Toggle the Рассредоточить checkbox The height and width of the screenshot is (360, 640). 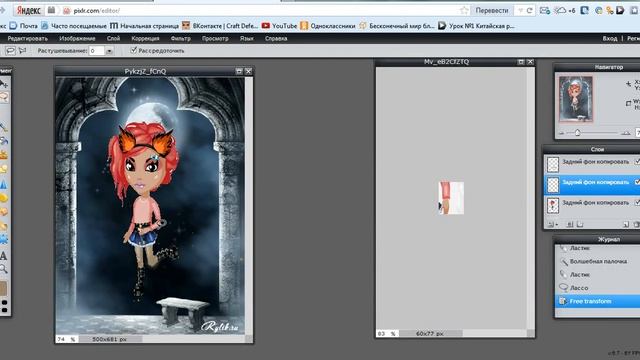pos(133,50)
